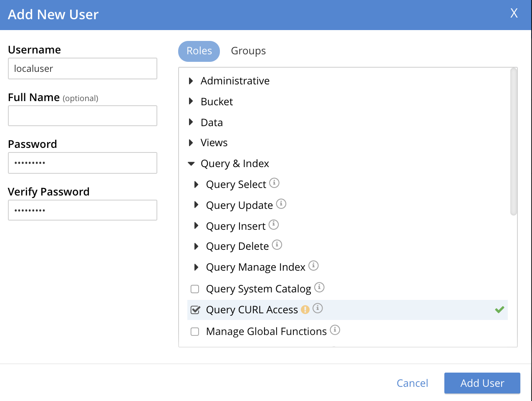Screen dimensions: 532x401
Task: Click info icon next to Query Select
Action: click(274, 183)
